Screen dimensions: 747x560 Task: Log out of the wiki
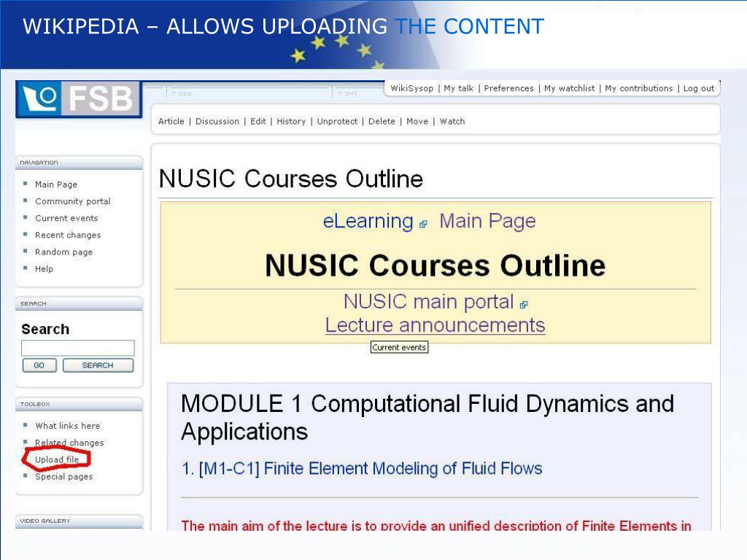coord(698,88)
